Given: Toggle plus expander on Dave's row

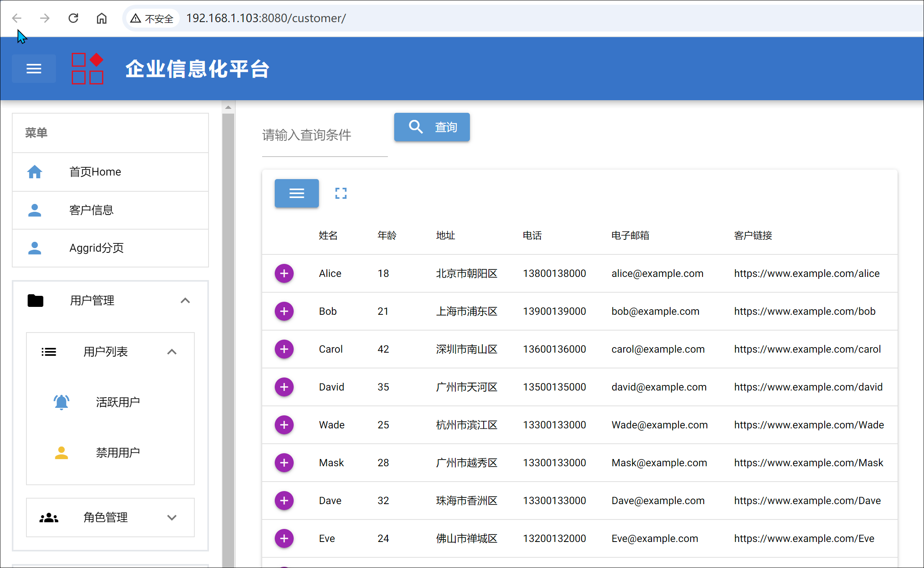Looking at the screenshot, I should point(284,501).
